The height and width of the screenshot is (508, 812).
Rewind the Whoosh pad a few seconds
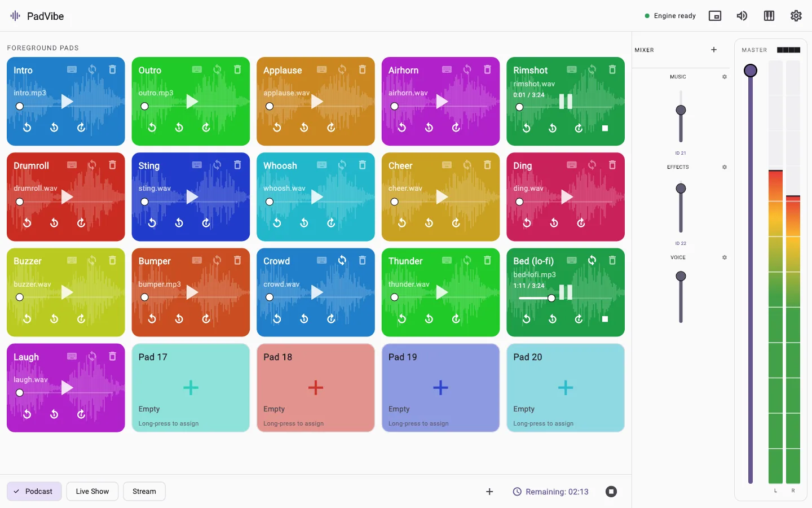(304, 223)
